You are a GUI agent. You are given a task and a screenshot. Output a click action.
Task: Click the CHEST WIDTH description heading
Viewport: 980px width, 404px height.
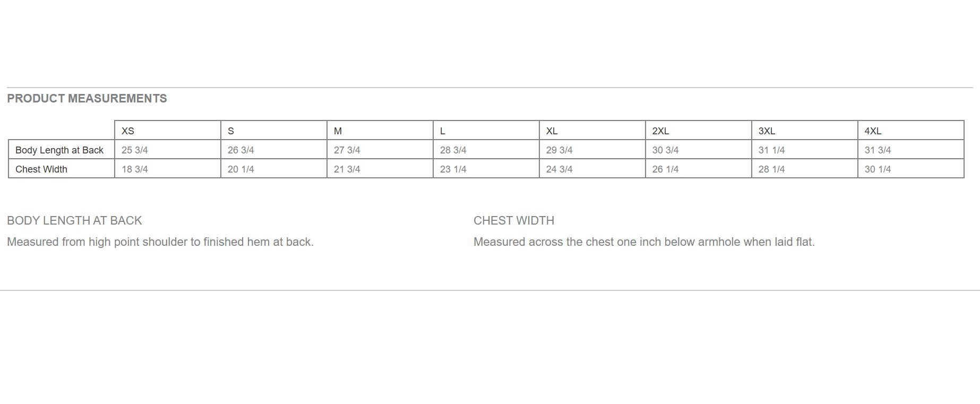[514, 221]
